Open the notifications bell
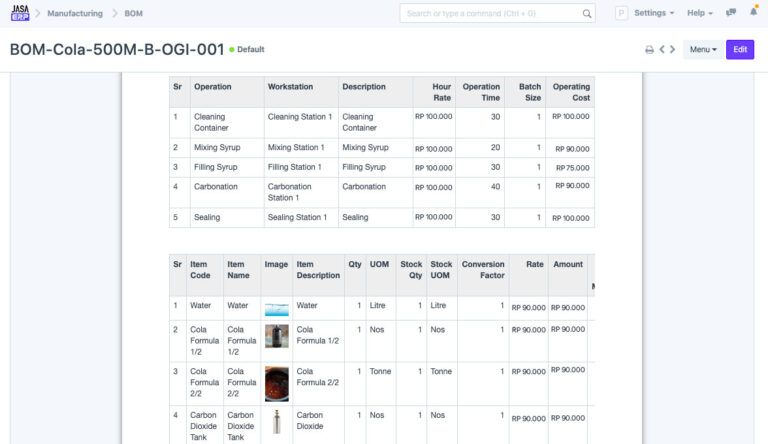 click(x=753, y=13)
